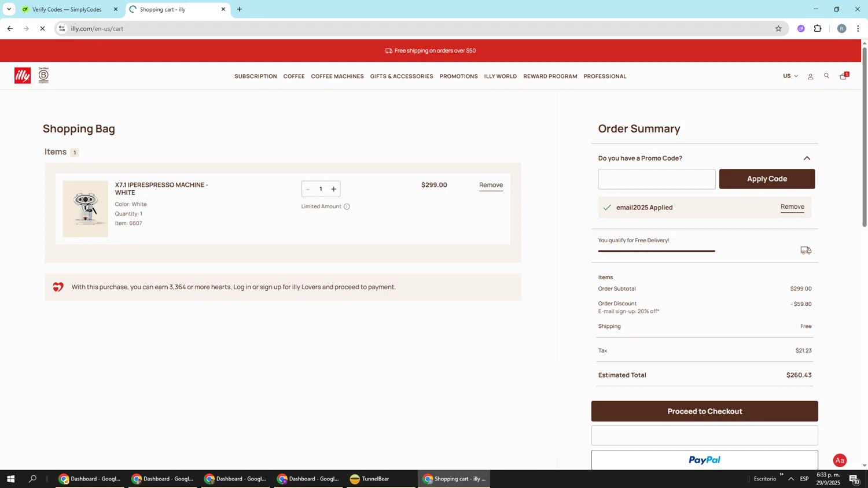Screen dimensions: 868x488
Task: Open the SUBSCRIPTION menu
Action: point(256,76)
